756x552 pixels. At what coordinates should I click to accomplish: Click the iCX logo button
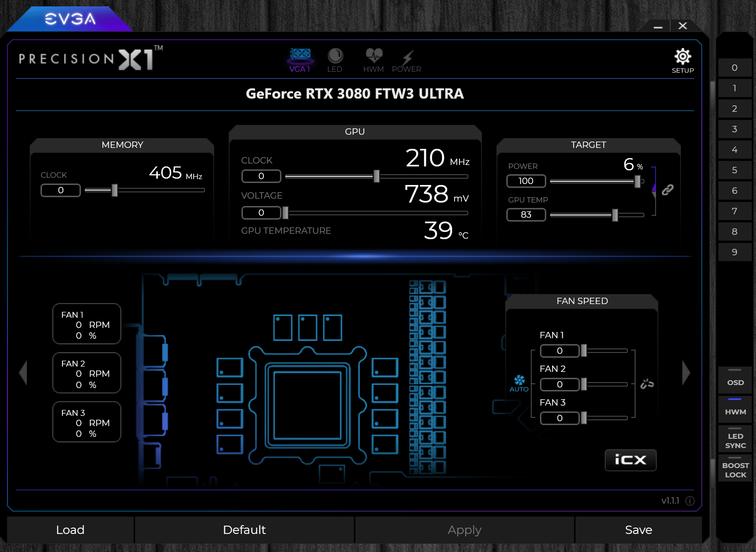(630, 460)
